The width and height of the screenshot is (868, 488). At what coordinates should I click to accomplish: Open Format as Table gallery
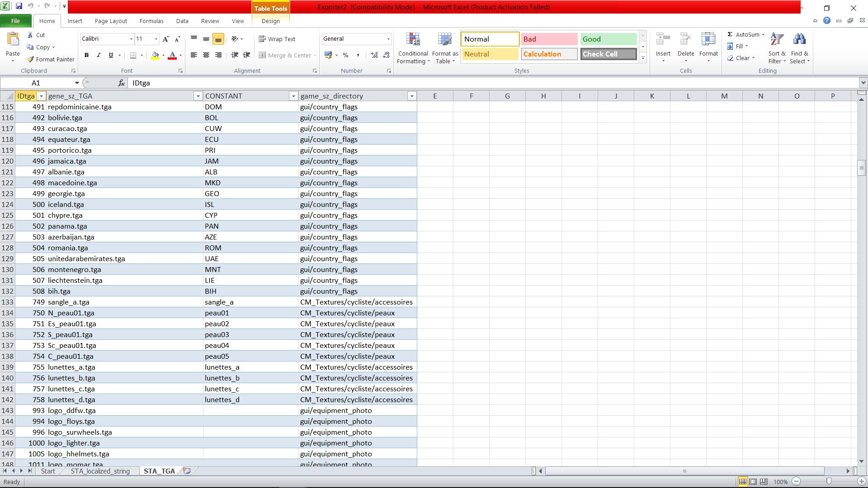pos(445,40)
